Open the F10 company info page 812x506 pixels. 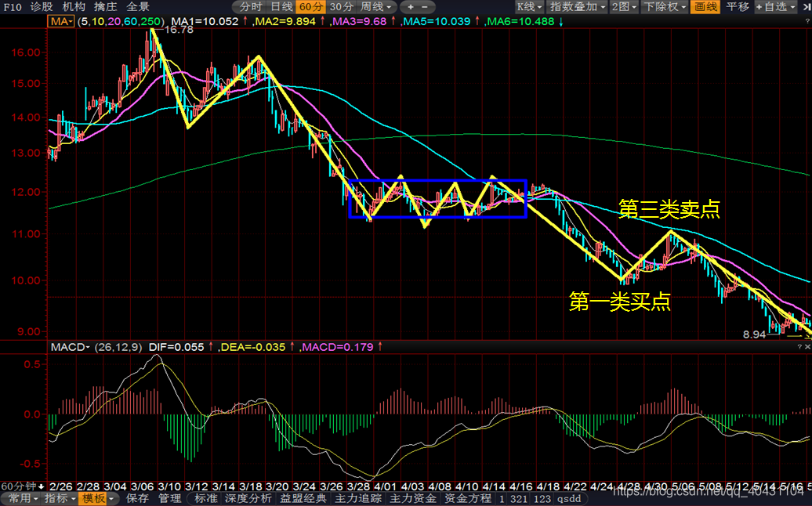(x=13, y=7)
